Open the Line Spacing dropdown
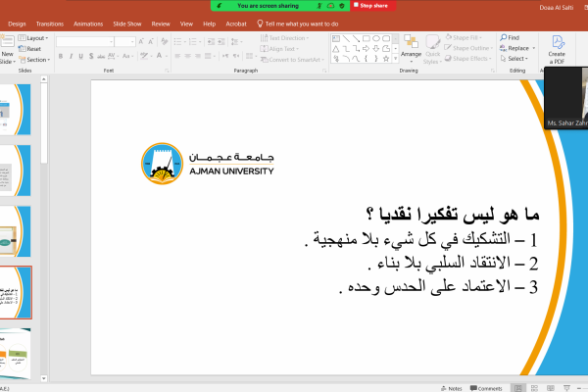 pyautogui.click(x=236, y=41)
